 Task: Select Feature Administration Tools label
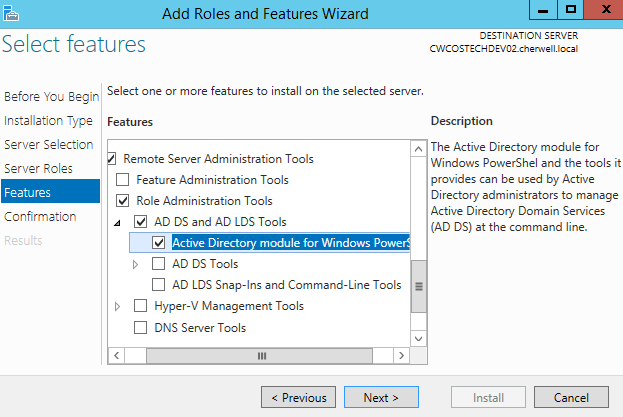tap(212, 180)
